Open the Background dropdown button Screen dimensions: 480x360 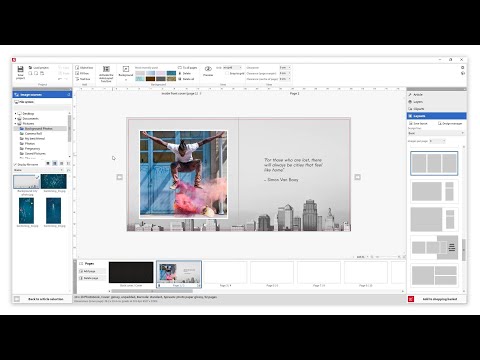pyautogui.click(x=126, y=73)
